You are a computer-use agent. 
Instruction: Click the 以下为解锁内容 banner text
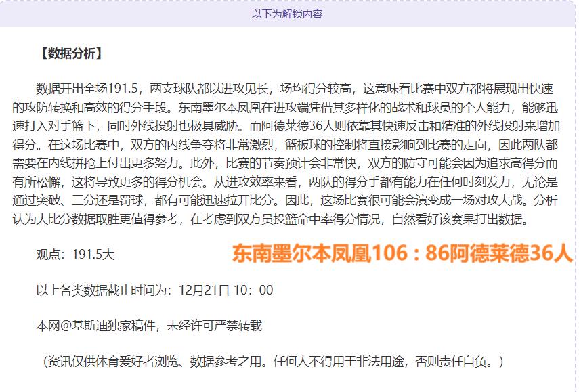point(287,14)
